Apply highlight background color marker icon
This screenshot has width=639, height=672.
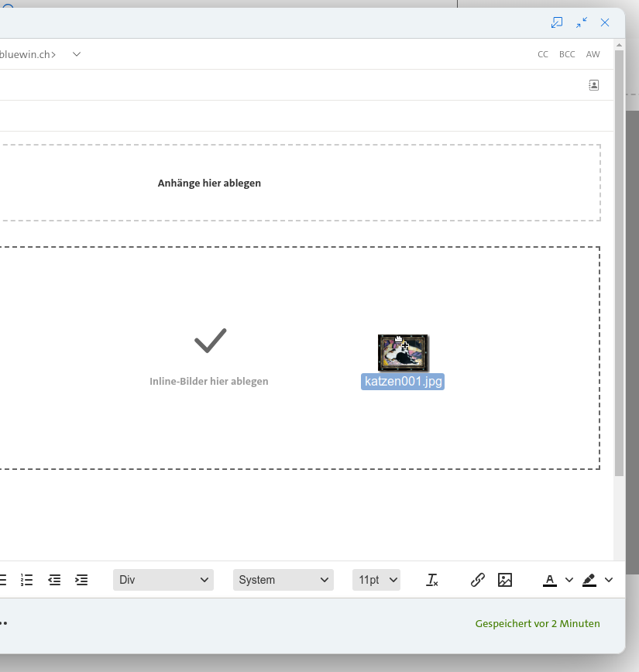coord(589,581)
